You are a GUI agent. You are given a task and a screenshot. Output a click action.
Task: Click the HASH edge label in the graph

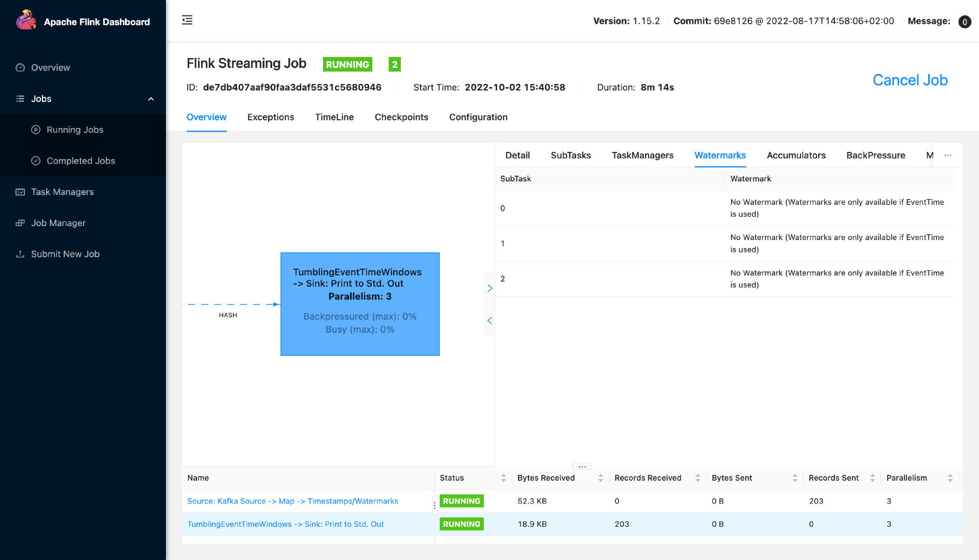tap(228, 315)
